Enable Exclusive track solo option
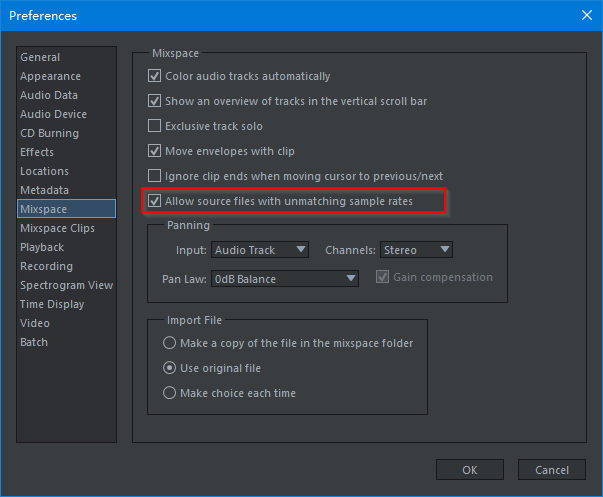Viewport: 603px width, 497px height. coord(154,126)
